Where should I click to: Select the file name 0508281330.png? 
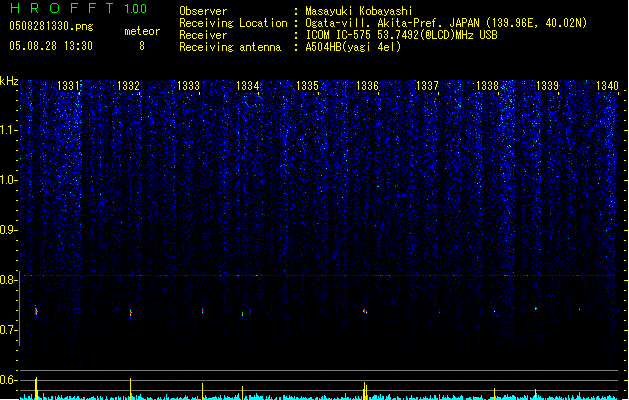click(x=51, y=26)
